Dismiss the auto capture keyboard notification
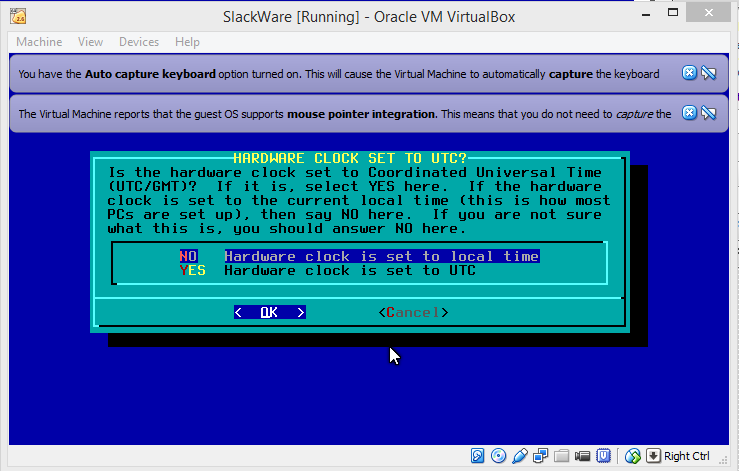Image resolution: width=739 pixels, height=471 pixels. (x=689, y=73)
